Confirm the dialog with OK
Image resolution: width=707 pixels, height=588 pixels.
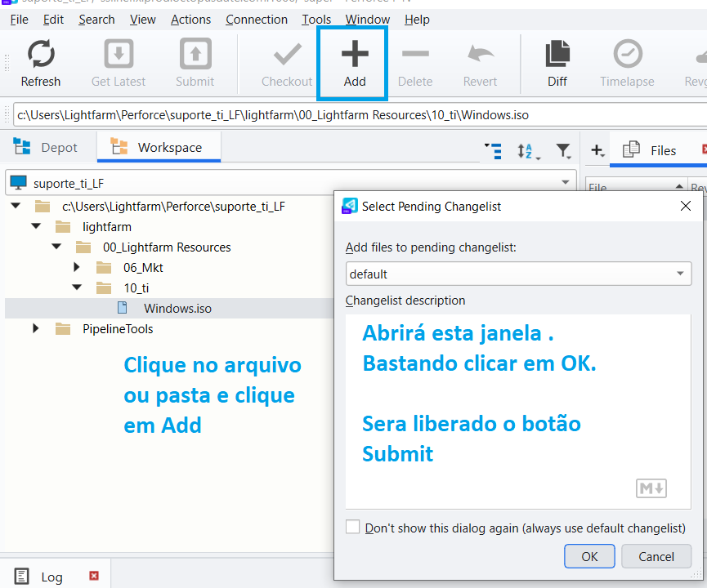(589, 556)
